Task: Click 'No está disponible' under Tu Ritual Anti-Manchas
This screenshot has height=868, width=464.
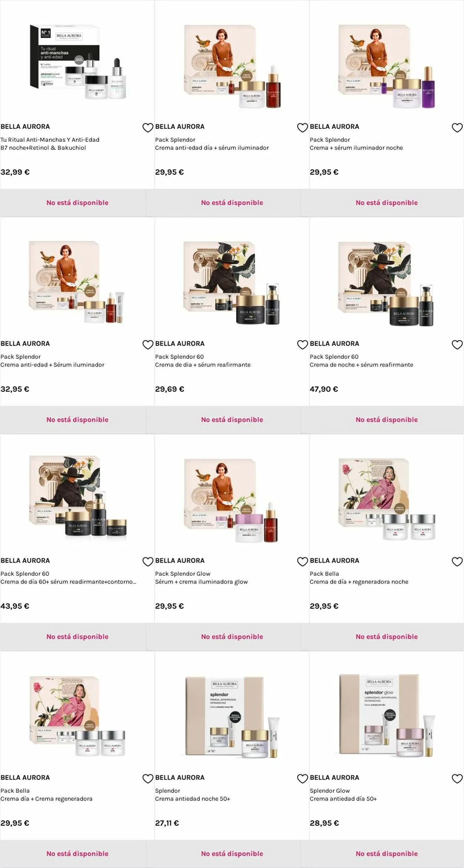Action: 77,203
